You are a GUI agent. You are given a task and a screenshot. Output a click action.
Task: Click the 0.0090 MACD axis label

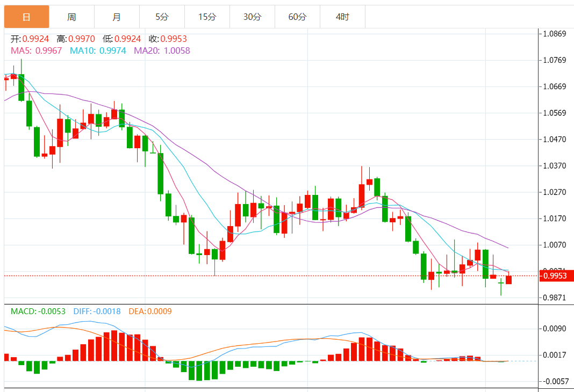click(x=554, y=329)
